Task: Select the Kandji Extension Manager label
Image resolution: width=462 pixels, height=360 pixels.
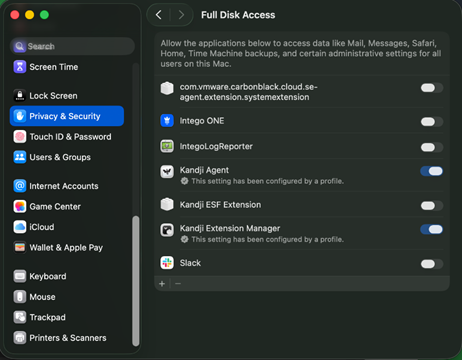Action: click(x=230, y=228)
